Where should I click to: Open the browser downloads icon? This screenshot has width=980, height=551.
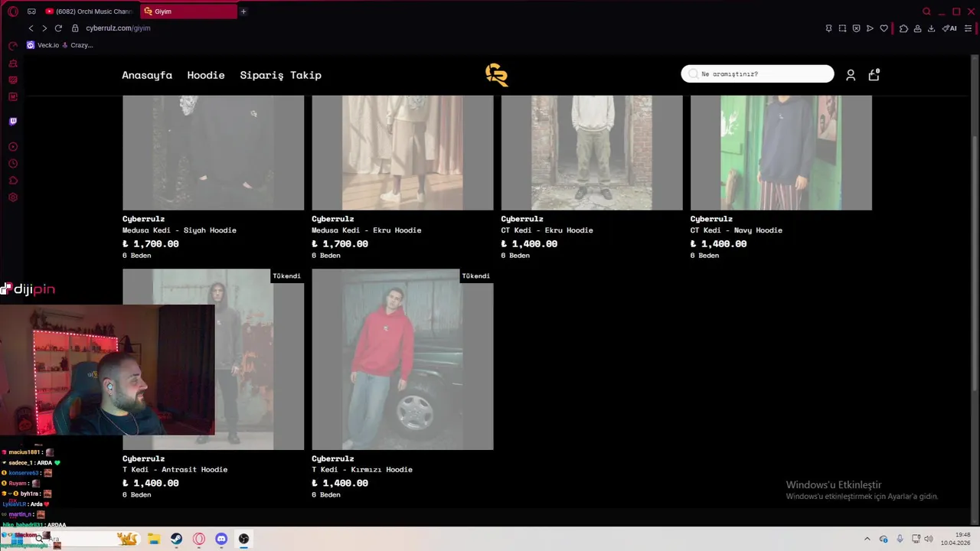click(x=931, y=28)
